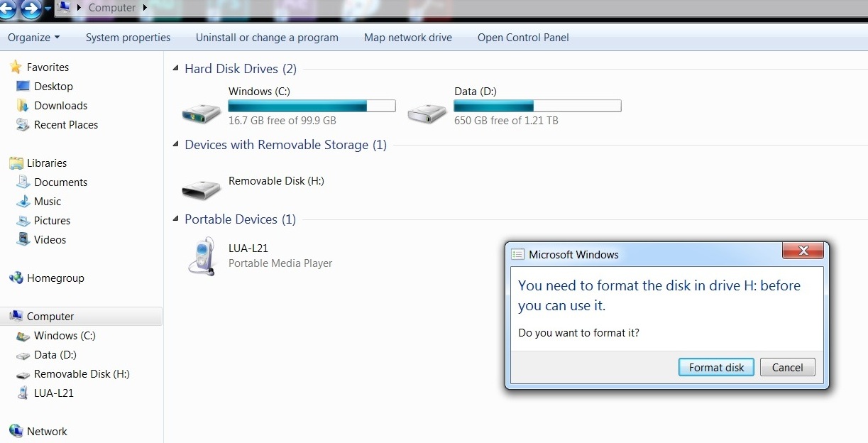Click the Downloads folder icon in Favorites
868x443 pixels.
[23, 106]
